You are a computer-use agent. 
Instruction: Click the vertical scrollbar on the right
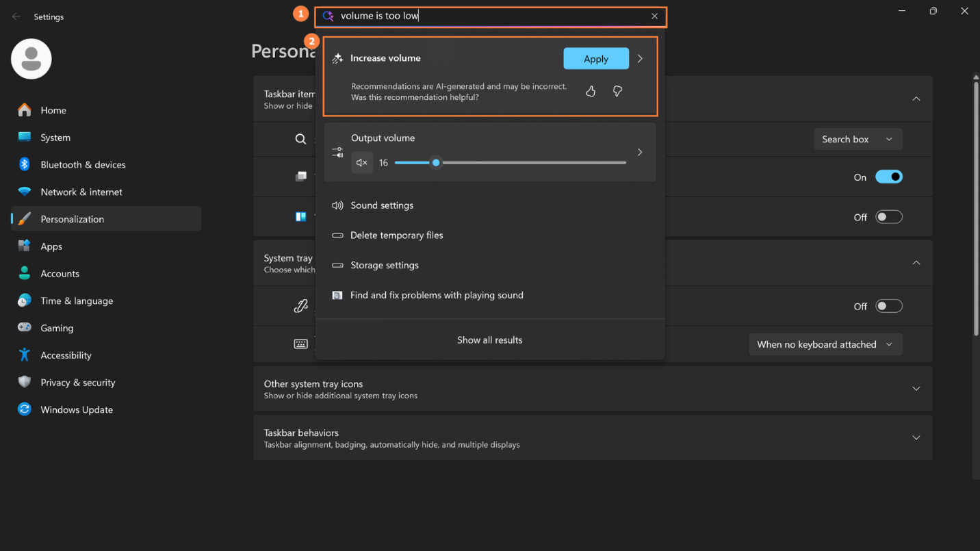coord(976,209)
